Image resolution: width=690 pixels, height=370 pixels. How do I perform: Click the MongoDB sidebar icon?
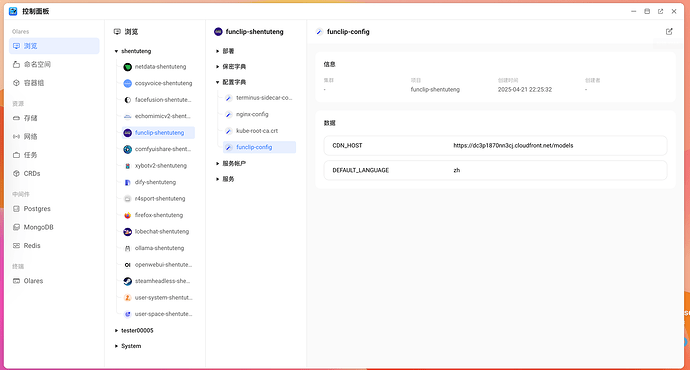tap(16, 227)
